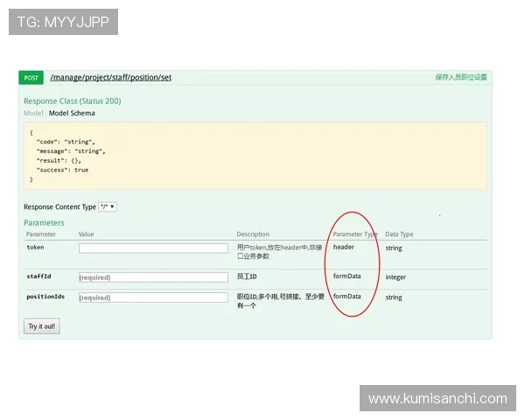Click the TG: MYYJJPP watermark label
This screenshot has width=525, height=420.
[x=63, y=22]
